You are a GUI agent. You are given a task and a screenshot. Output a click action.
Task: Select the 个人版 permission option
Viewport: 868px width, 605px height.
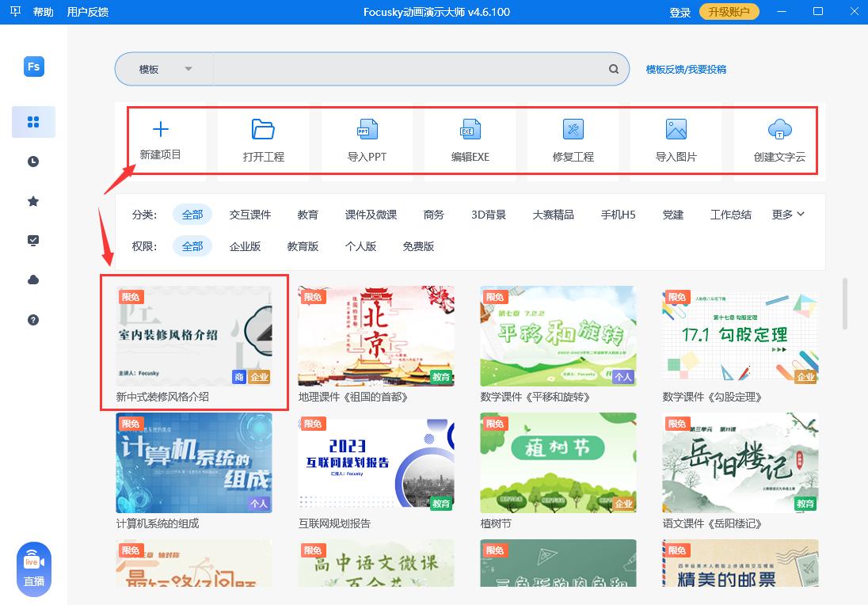(x=360, y=246)
